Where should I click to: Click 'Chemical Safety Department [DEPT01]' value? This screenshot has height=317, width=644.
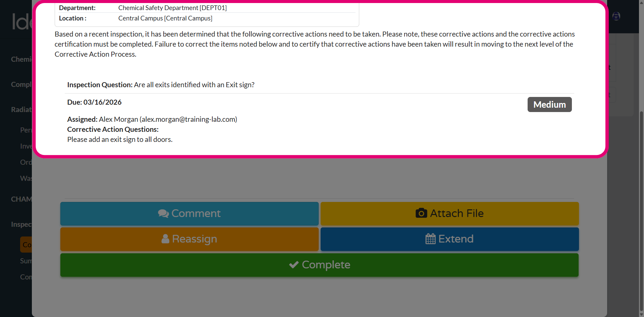pos(172,8)
